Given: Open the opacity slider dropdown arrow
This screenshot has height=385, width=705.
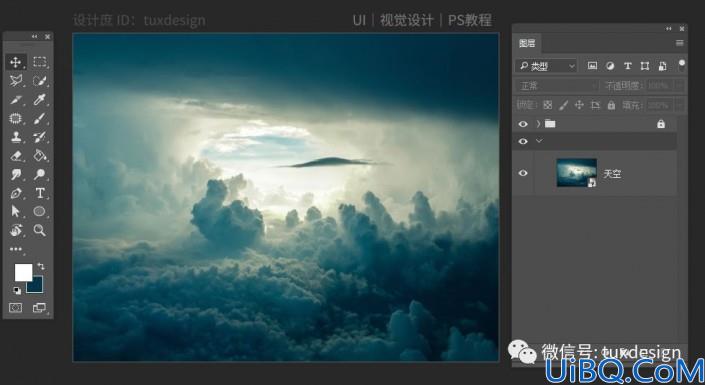Looking at the screenshot, I should pos(679,85).
